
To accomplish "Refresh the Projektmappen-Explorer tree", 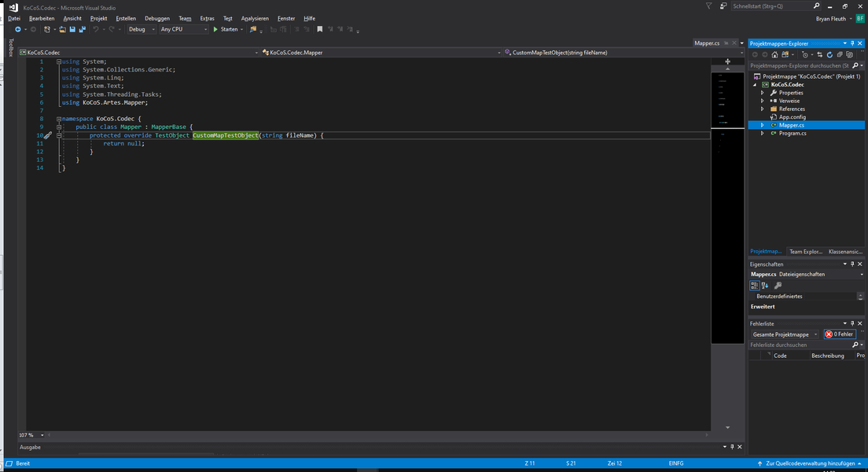I will coord(829,55).
